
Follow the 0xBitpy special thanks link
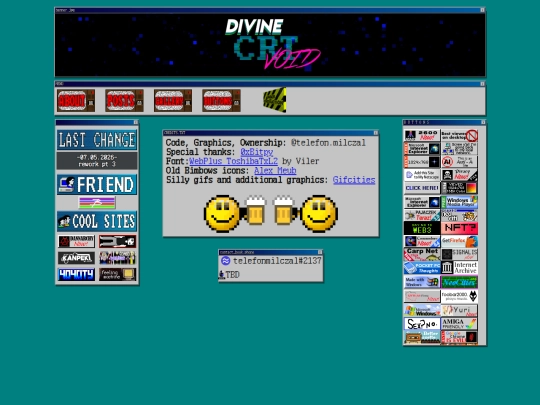click(x=257, y=152)
